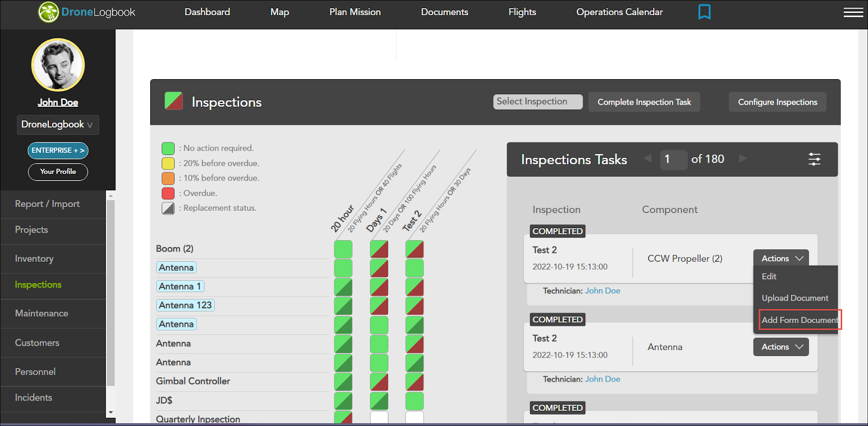Open John Doe name link in sidebar
Viewport: 868px width, 426px height.
pos(58,102)
